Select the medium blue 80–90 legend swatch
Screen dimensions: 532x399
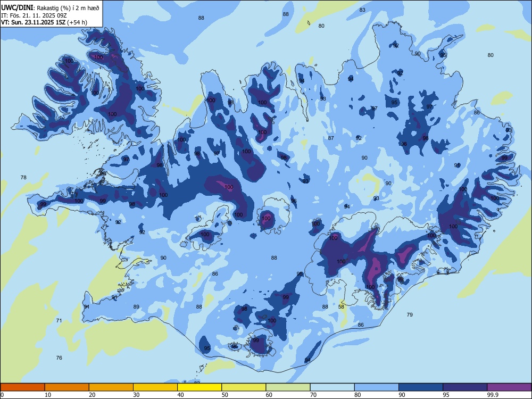tap(377, 387)
